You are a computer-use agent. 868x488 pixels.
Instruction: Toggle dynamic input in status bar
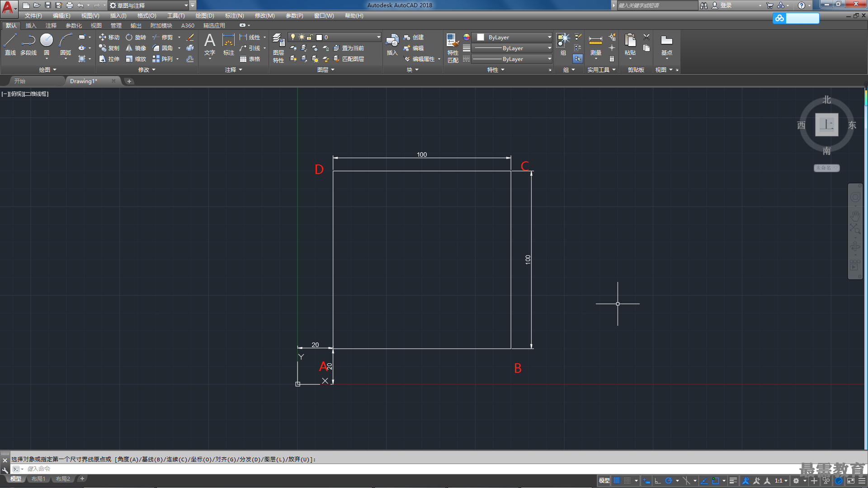[646, 480]
